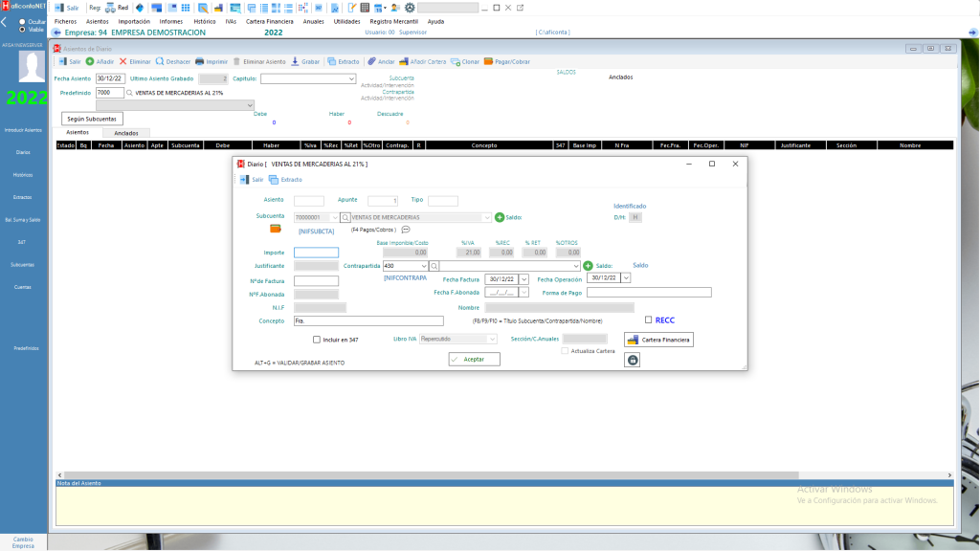Check the RECC checkbox
980x551 pixels.
point(648,320)
